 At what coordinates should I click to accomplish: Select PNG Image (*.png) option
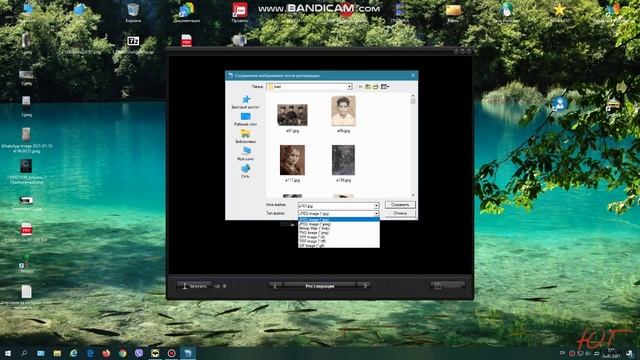(x=338, y=233)
